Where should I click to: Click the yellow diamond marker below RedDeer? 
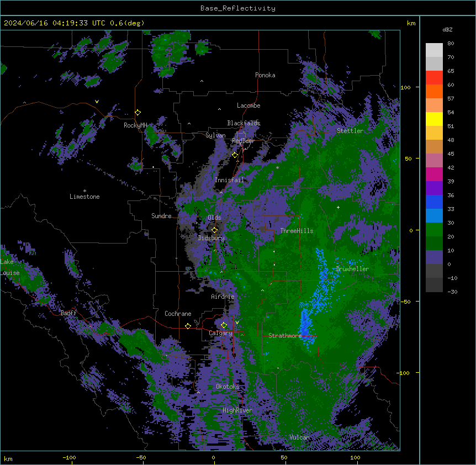click(x=235, y=155)
